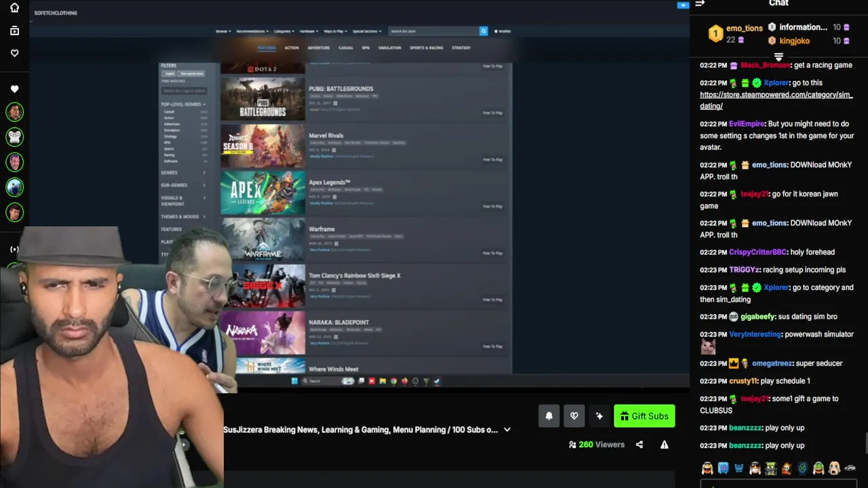Select the Featured tab
This screenshot has width=868, height=488.
coord(266,48)
